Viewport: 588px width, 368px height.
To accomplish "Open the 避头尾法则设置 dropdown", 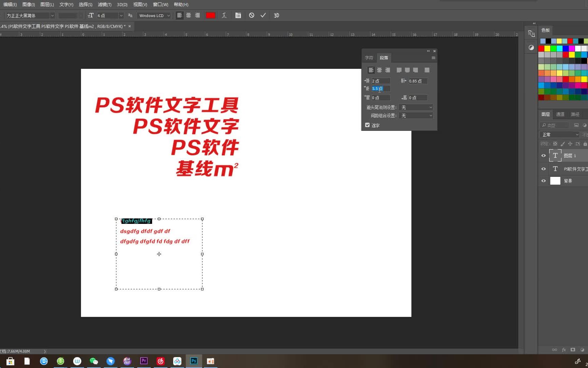I will coord(416,107).
